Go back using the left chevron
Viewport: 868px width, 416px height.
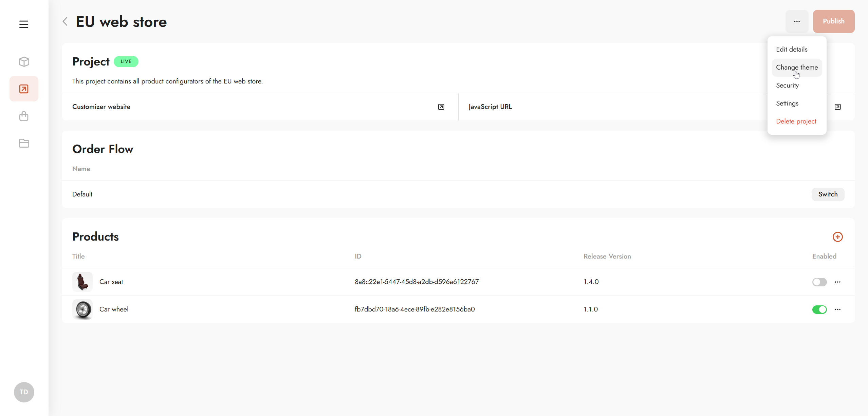(x=65, y=22)
